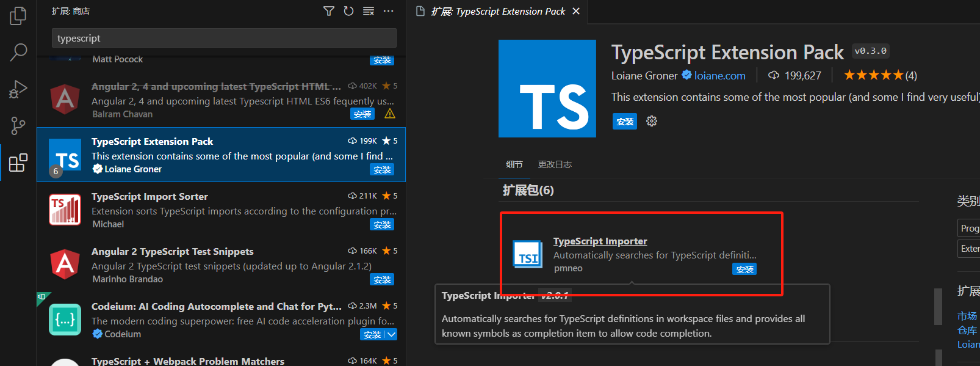This screenshot has height=366, width=980.
Task: Open Codeium install dropdown arrow
Action: click(391, 334)
